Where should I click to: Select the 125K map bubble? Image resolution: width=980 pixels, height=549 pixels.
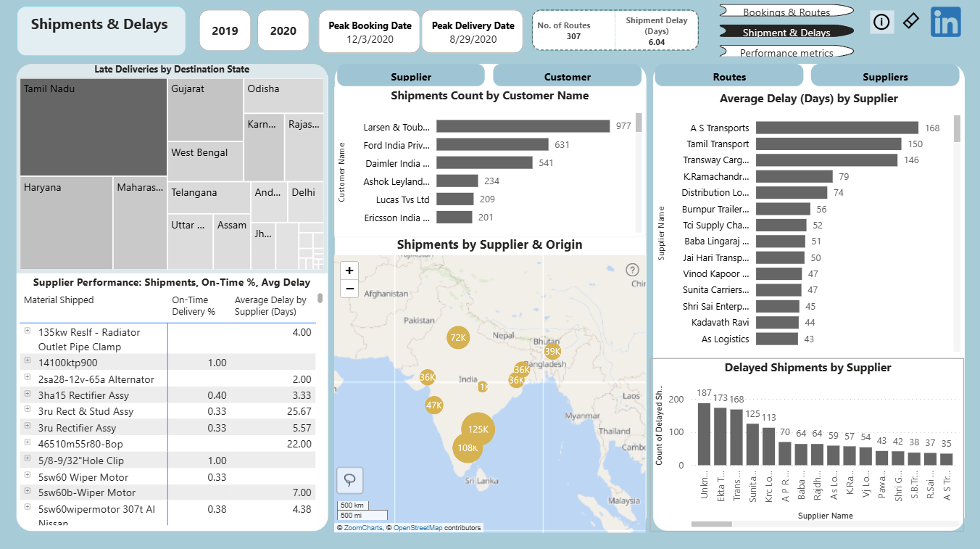tap(478, 429)
